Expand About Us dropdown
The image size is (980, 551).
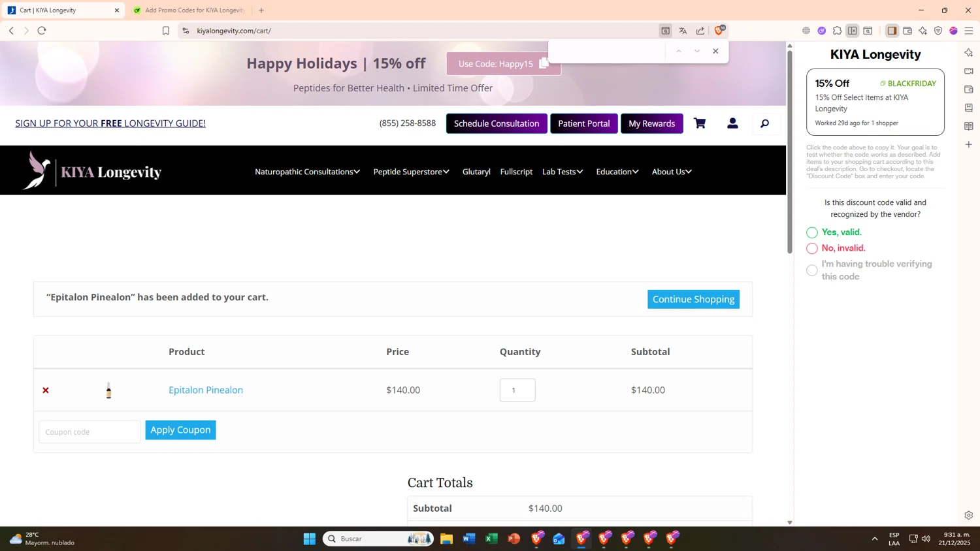point(672,172)
